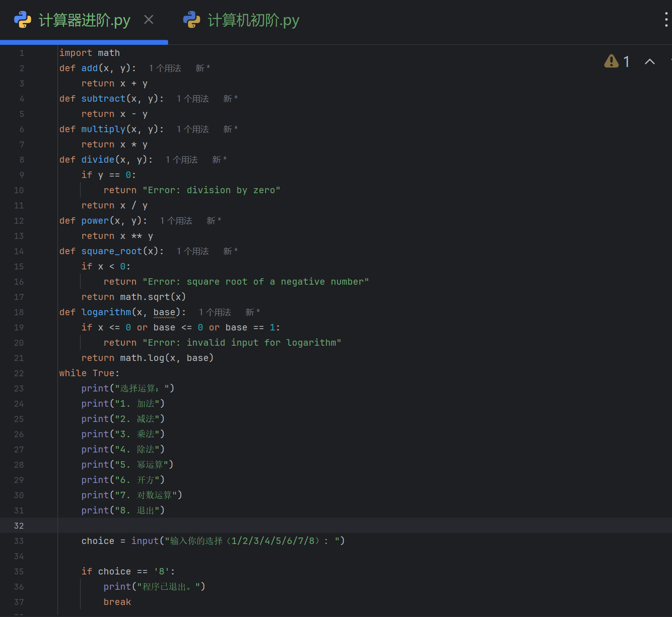Click the 新 * author hint beside divide
Image resolution: width=672 pixels, height=617 pixels.
coord(219,160)
